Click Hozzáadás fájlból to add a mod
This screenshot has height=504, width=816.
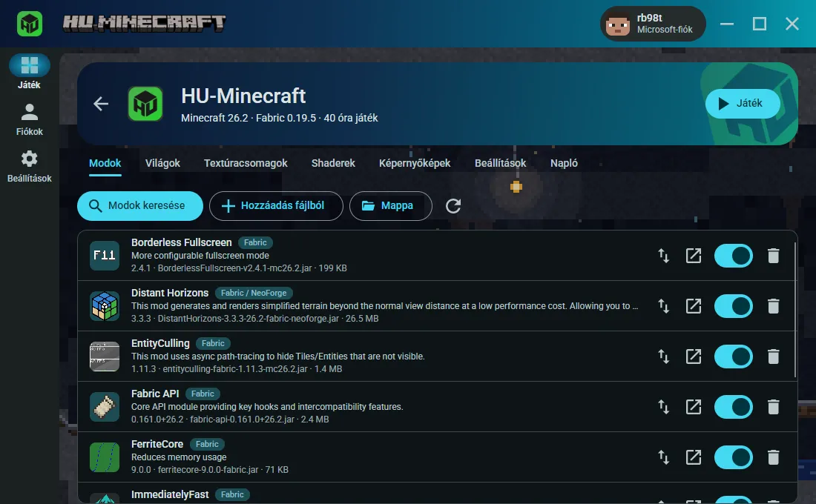(276, 206)
